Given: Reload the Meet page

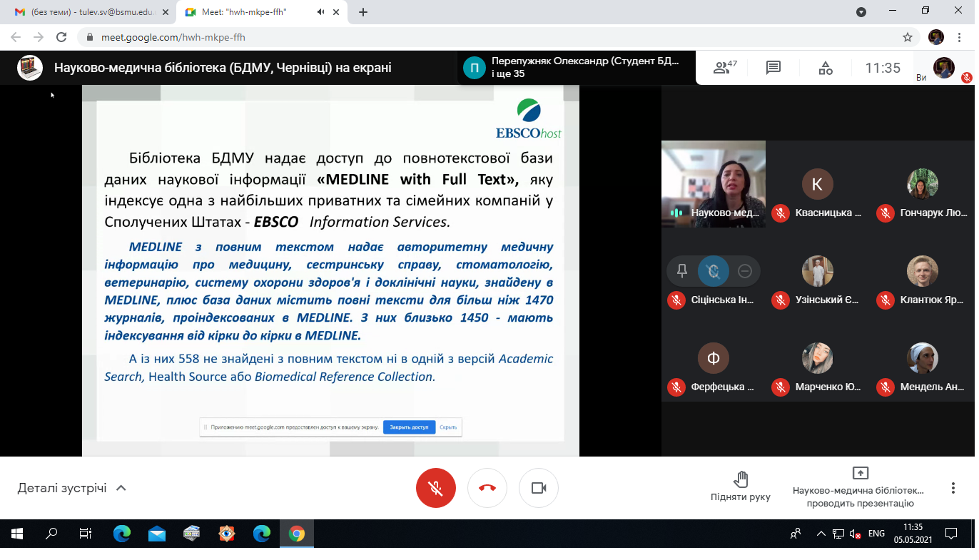Looking at the screenshot, I should pyautogui.click(x=61, y=37).
